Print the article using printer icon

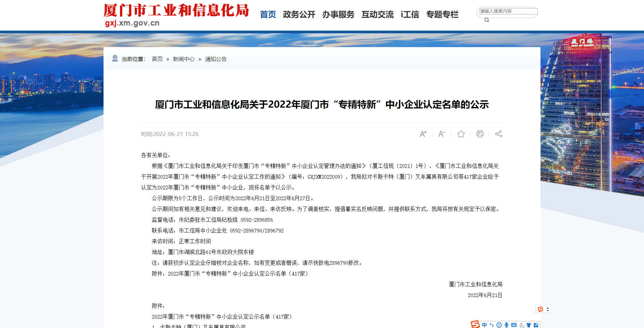pos(480,134)
